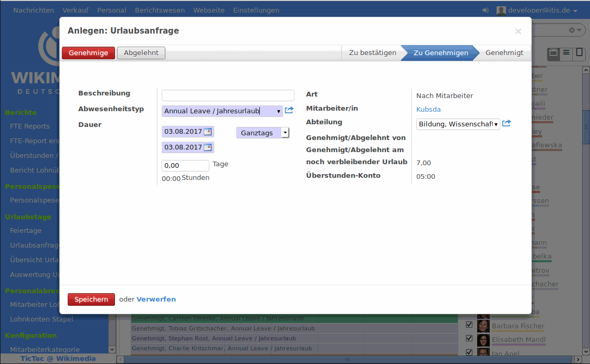The image size is (590, 364).
Task: Open calendar picker for end date
Action: (208, 147)
